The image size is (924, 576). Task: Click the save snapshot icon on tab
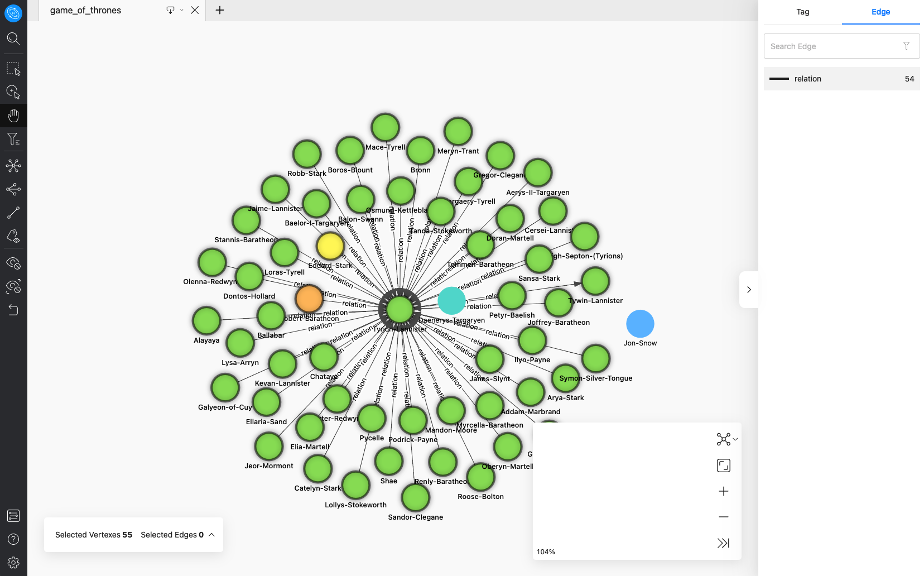(170, 10)
